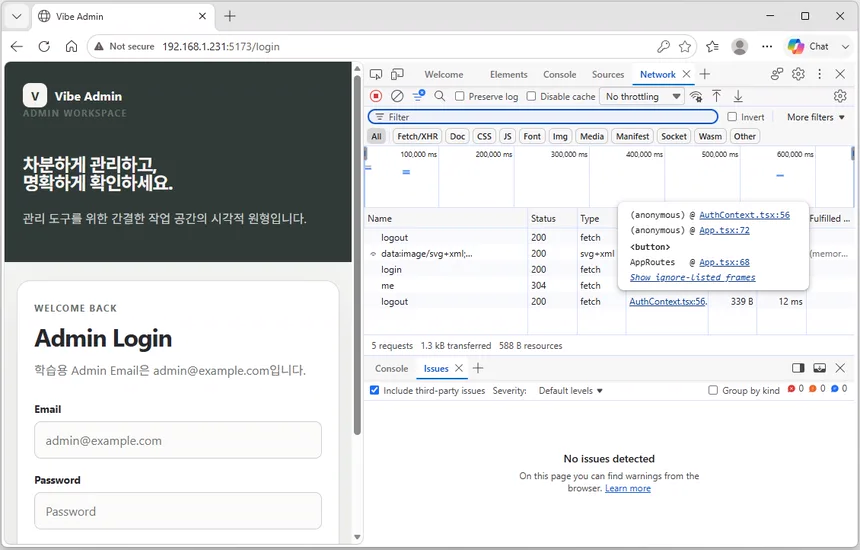The width and height of the screenshot is (860, 550).
Task: Select the drawer Console tab
Action: pyautogui.click(x=392, y=368)
